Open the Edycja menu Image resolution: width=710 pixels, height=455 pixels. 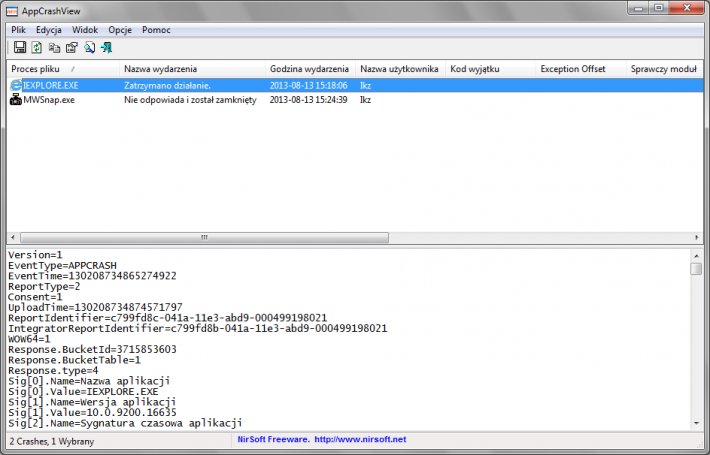click(49, 30)
